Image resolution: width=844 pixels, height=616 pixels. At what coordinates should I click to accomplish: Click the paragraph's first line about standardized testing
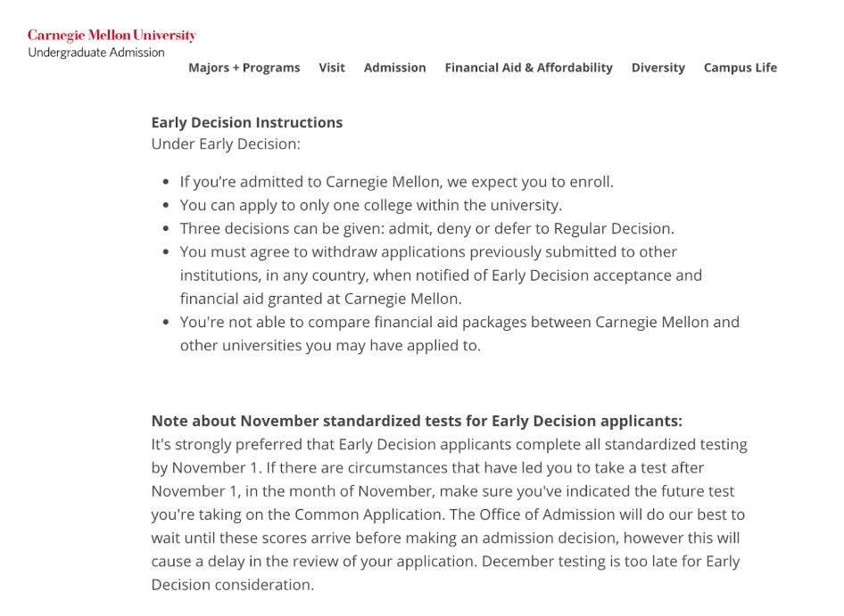point(449,444)
